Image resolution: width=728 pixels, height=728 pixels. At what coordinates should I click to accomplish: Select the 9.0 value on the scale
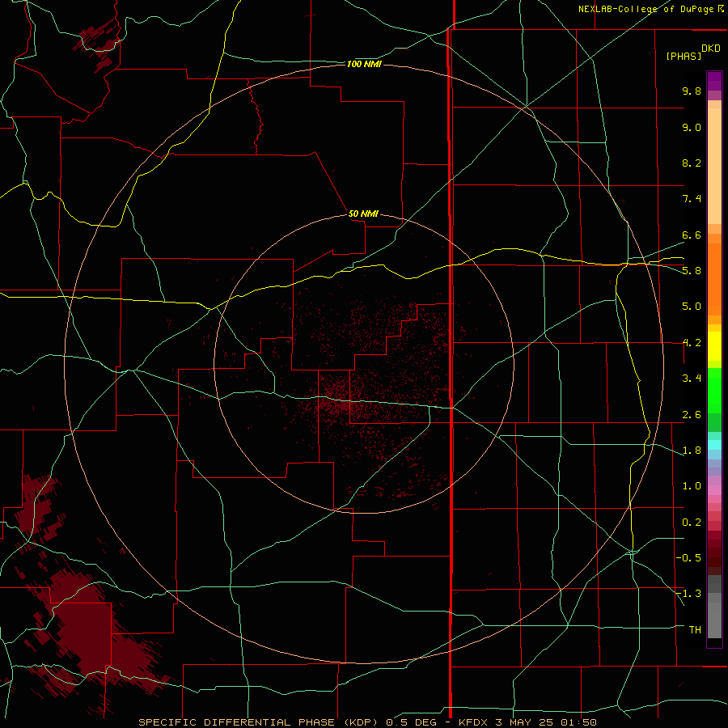pos(692,127)
